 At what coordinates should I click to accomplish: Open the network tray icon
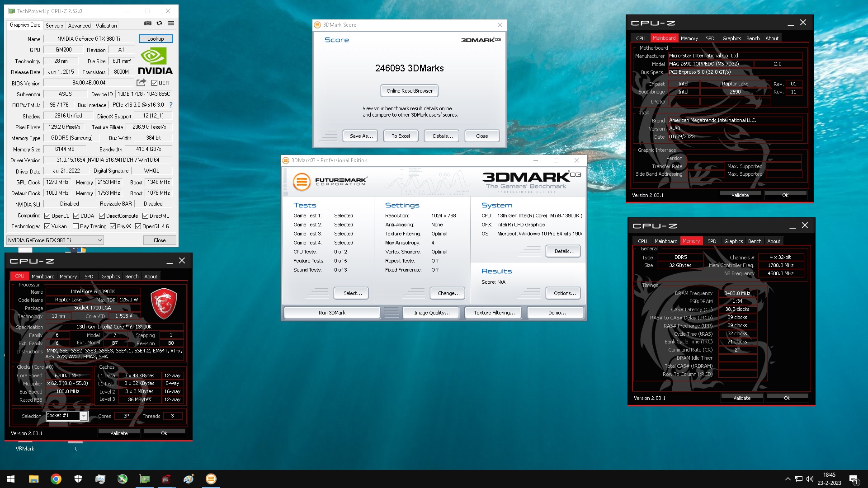799,479
